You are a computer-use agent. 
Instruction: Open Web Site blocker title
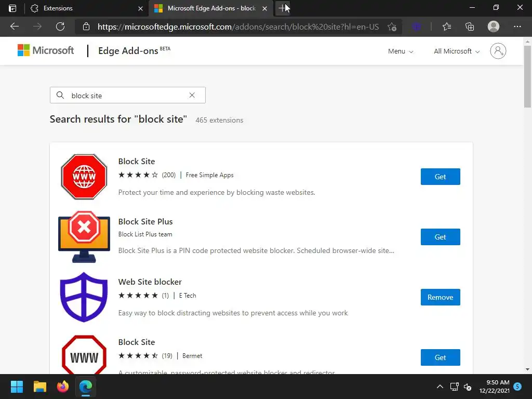point(150,282)
